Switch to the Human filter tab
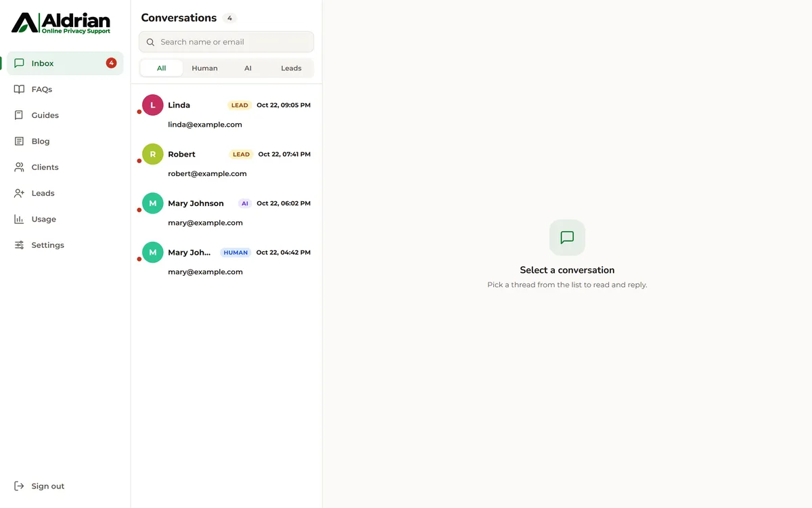 pos(204,68)
